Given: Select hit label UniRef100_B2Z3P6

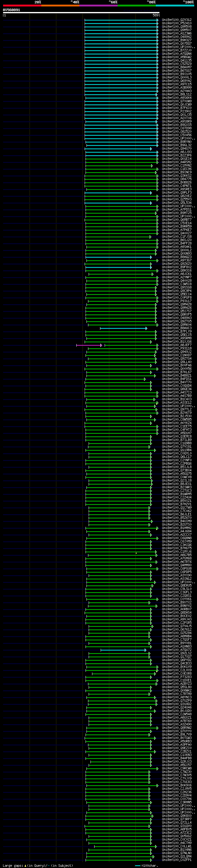Looking at the screenshot, I should (177, 156).
